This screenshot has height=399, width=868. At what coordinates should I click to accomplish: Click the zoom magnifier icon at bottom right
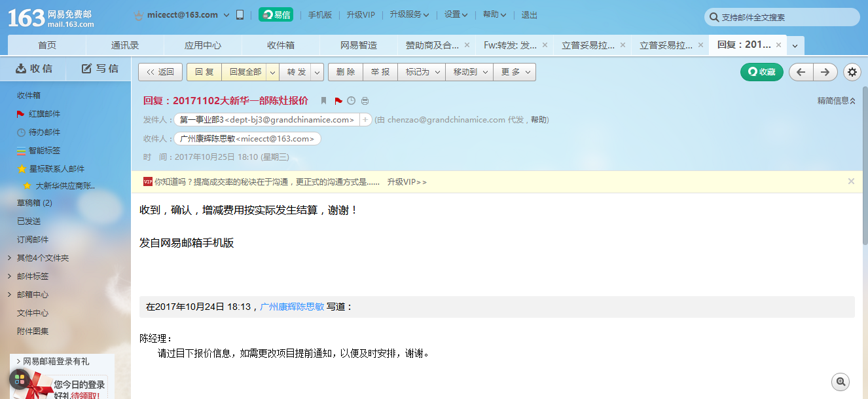coord(841,381)
